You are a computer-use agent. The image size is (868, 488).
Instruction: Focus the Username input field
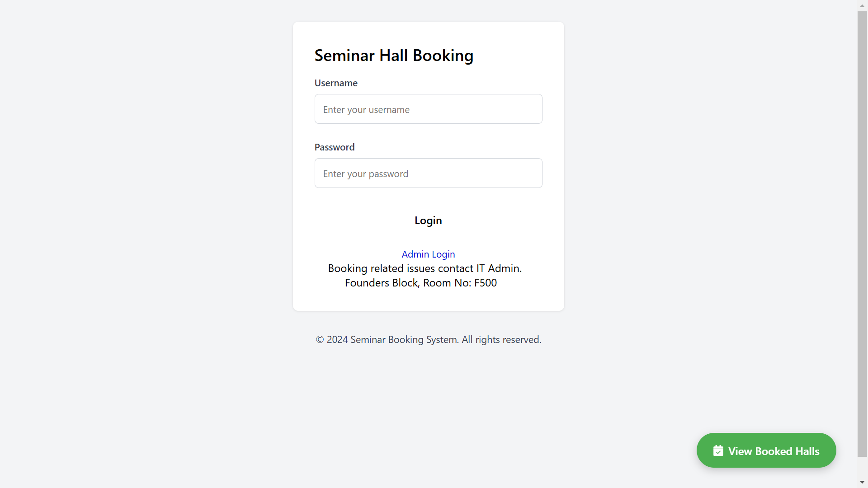click(428, 109)
